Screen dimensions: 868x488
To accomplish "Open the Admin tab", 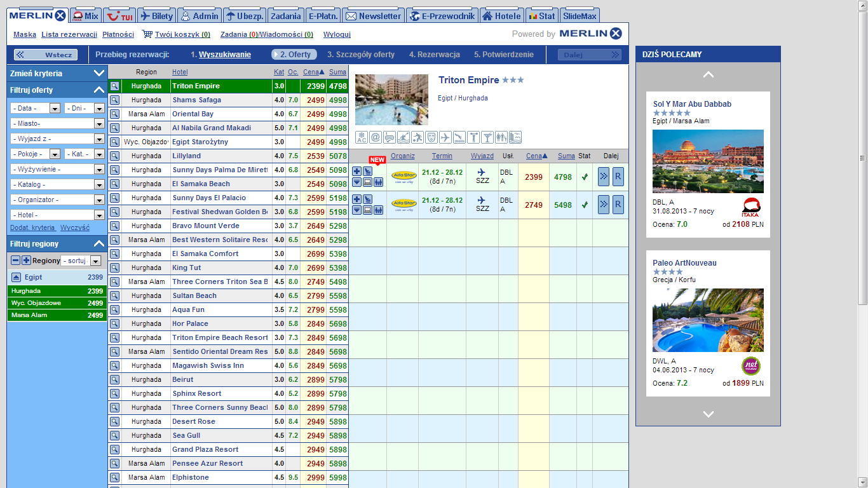I will click(x=199, y=16).
